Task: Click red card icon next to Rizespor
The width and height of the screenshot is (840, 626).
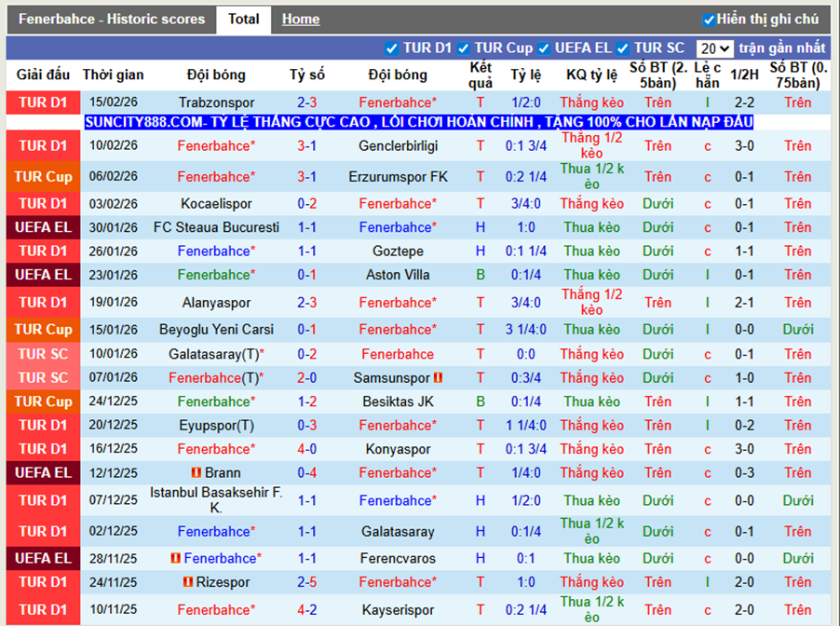Action: (187, 581)
